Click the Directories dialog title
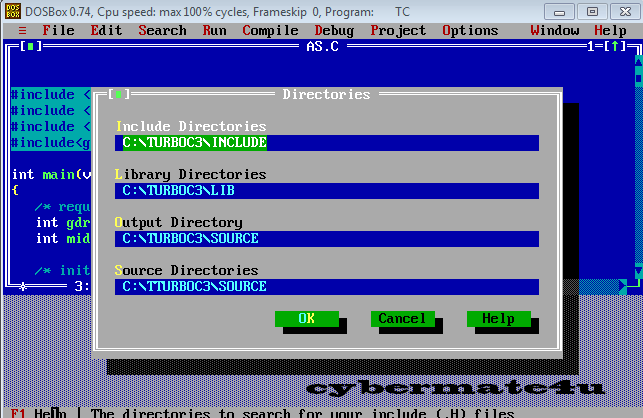Screen dimensions: 643x418 [326, 94]
